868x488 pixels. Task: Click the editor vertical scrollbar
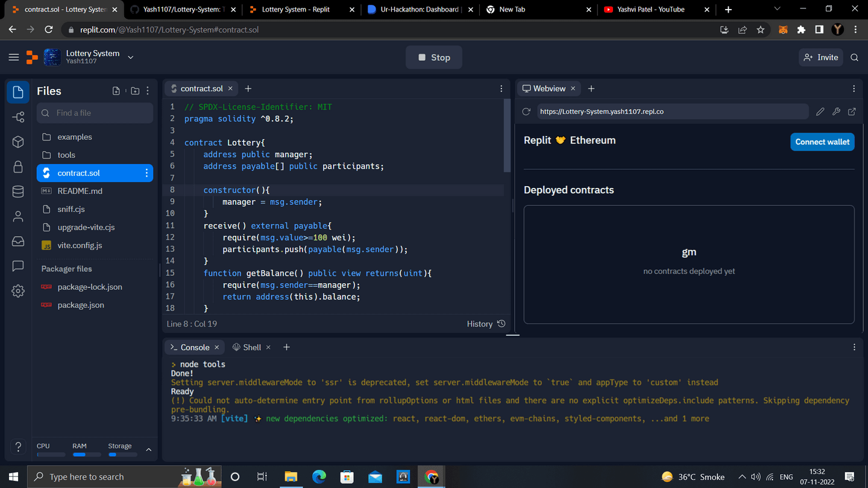[x=507, y=136]
